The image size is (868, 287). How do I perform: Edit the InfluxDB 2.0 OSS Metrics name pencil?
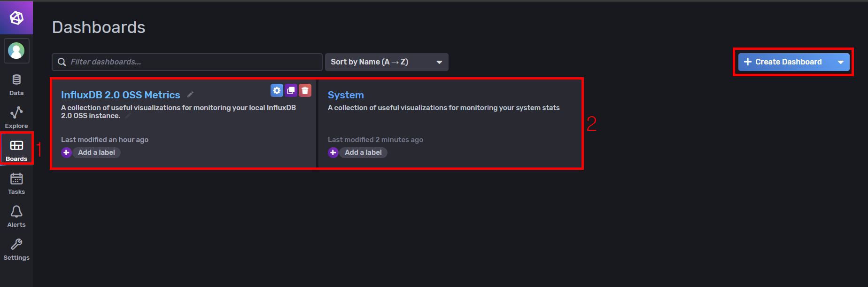190,95
